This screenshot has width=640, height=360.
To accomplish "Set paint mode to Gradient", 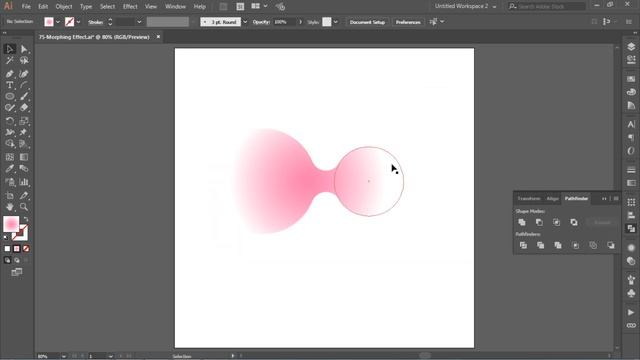I will tap(17, 249).
